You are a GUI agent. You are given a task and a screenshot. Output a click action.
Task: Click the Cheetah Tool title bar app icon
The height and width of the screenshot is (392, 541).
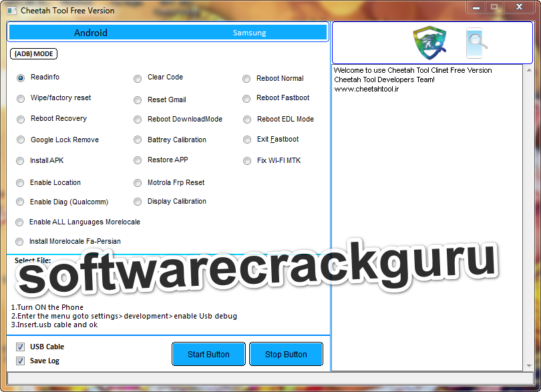(x=12, y=11)
